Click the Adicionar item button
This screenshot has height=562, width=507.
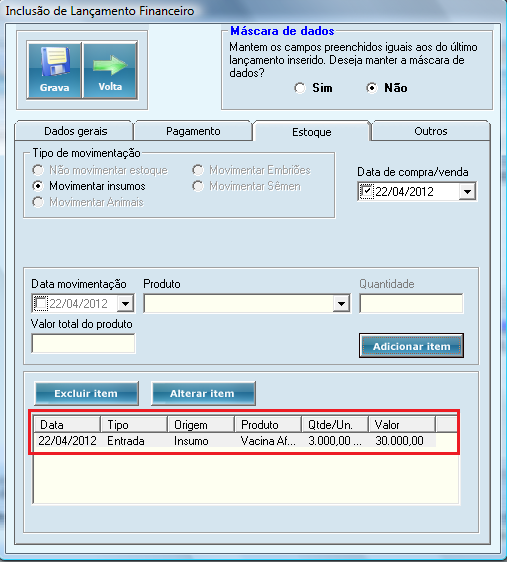(x=411, y=346)
